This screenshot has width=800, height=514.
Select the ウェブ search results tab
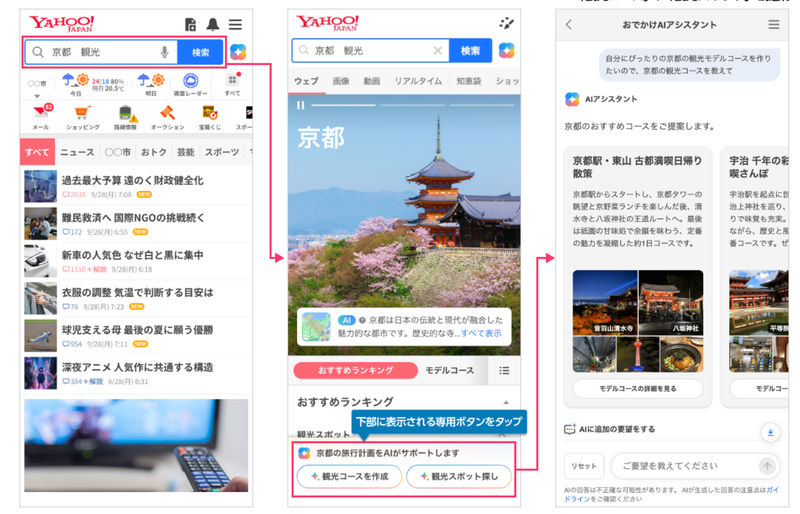(x=306, y=81)
